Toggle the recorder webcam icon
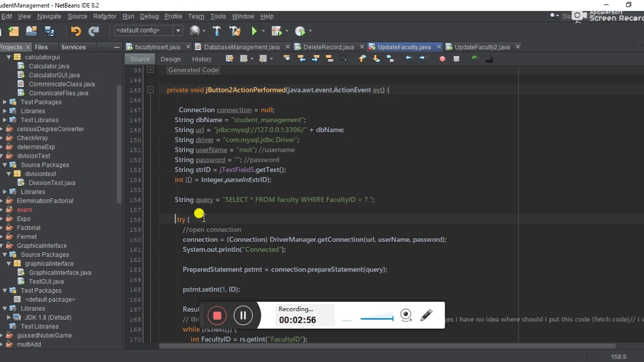The width and height of the screenshot is (644, 362). coord(407,315)
